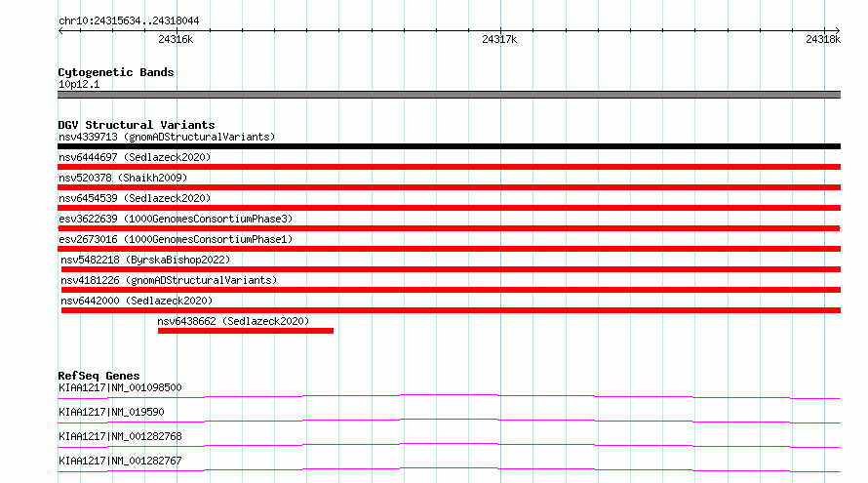
Task: Click variant label nsv6444697 (Sedlazeck2020)
Action: point(135,157)
